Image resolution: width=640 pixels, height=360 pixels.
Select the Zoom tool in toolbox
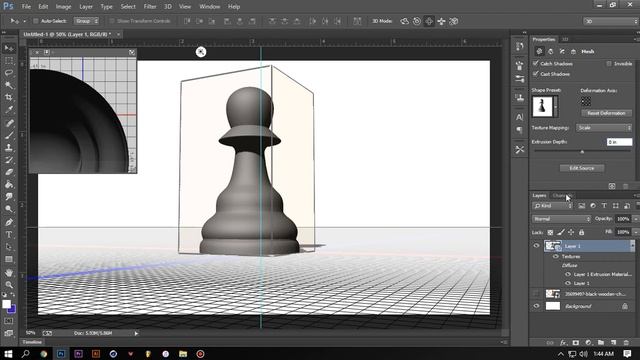point(9,284)
